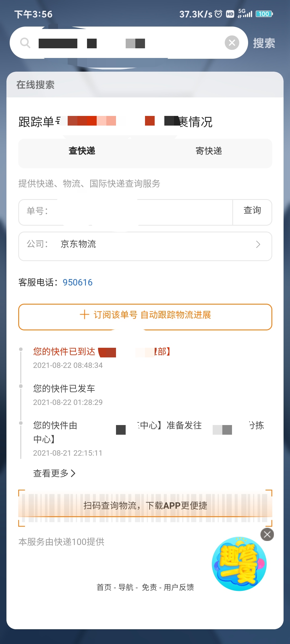
Task: Open the 首页 footer link
Action: (x=104, y=587)
